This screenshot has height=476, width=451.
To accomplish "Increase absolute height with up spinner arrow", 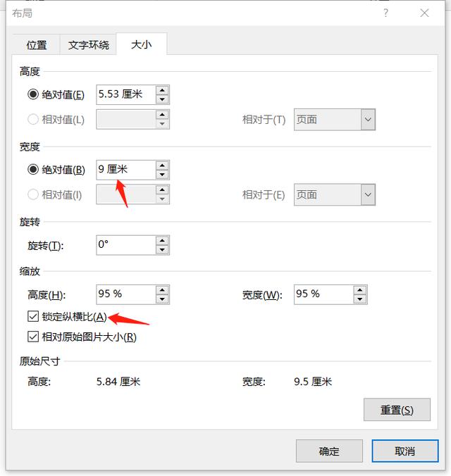I will click(x=163, y=90).
